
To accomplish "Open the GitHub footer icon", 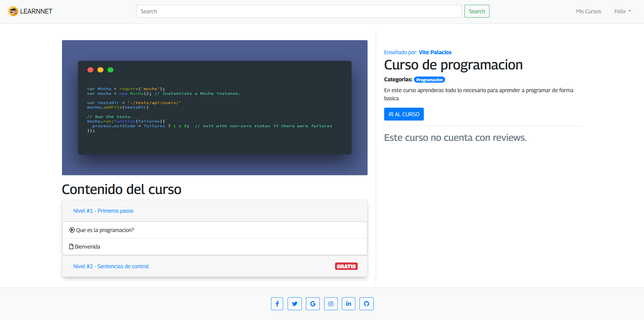I will pos(366,304).
